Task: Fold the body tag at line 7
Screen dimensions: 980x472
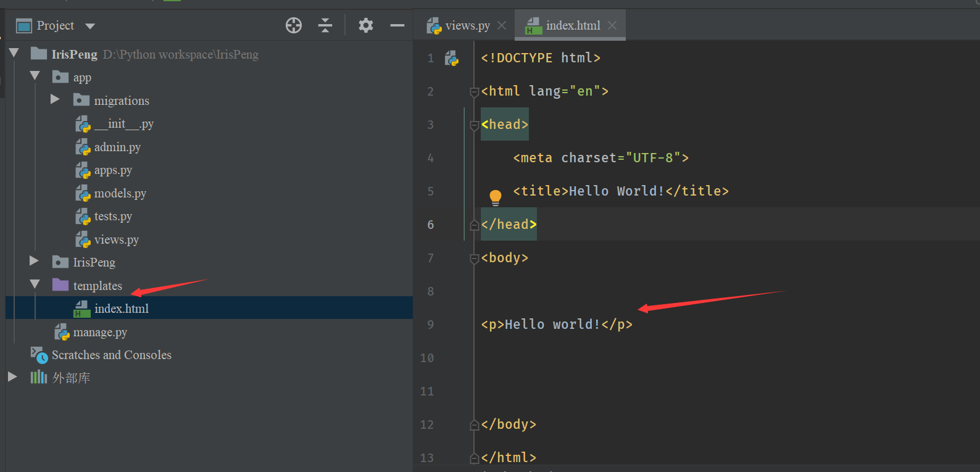Action: 475,259
